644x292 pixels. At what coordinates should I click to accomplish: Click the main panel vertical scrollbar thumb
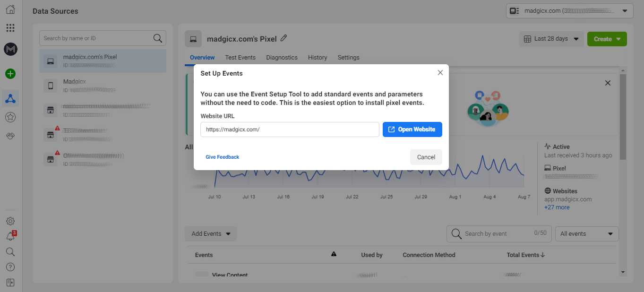click(x=623, y=117)
